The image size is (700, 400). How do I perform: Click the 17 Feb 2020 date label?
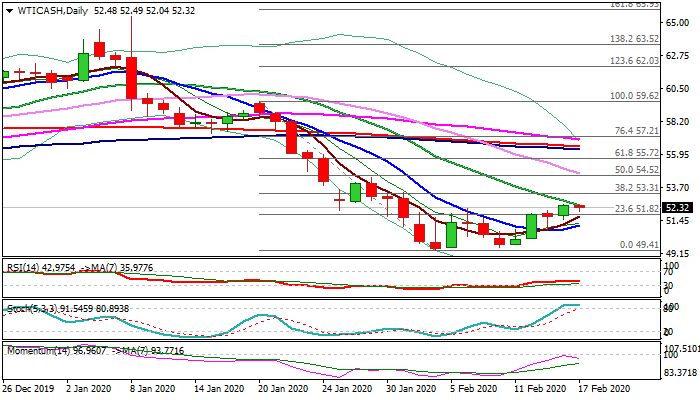click(x=604, y=388)
